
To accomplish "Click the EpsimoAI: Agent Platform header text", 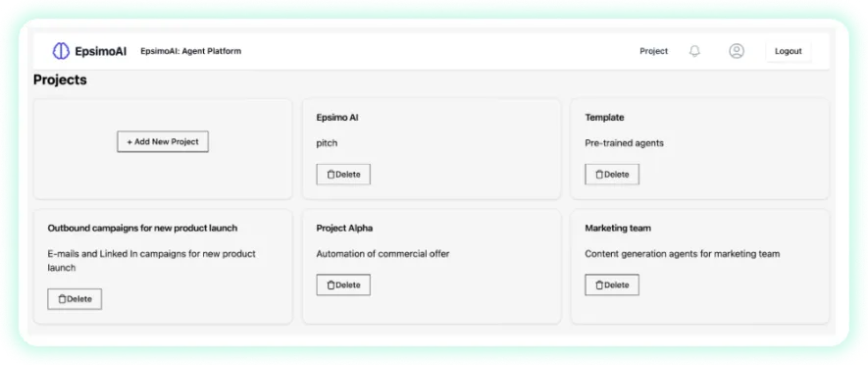I will (x=191, y=51).
